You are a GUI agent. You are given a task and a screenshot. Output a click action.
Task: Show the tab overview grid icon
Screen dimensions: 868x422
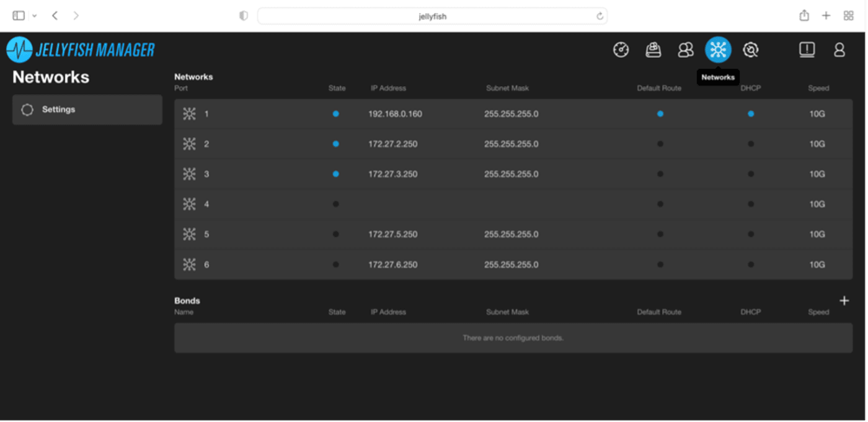(849, 16)
